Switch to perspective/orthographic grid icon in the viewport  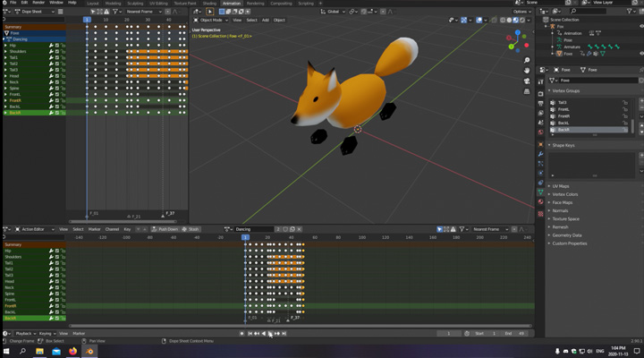click(x=527, y=90)
